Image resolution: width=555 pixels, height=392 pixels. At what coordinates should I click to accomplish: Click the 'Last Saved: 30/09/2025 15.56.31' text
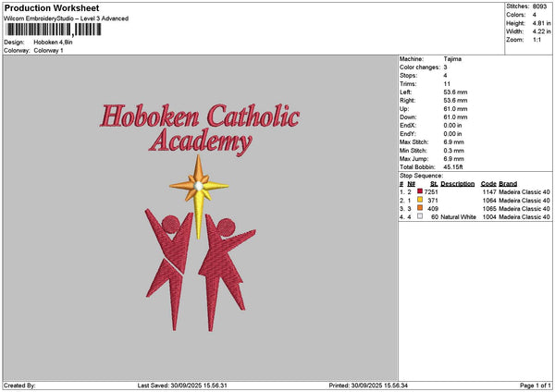tap(182, 386)
